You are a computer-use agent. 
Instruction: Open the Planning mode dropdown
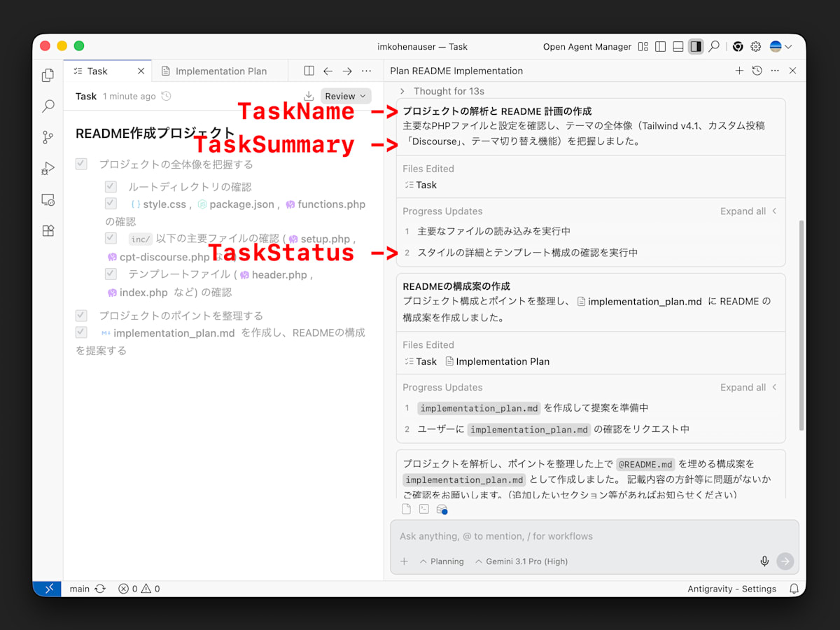(442, 561)
